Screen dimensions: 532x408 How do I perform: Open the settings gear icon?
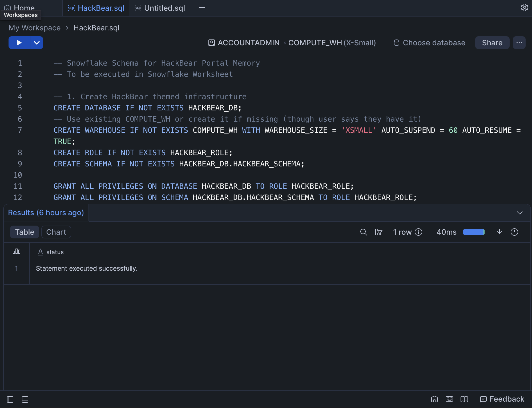pyautogui.click(x=524, y=7)
